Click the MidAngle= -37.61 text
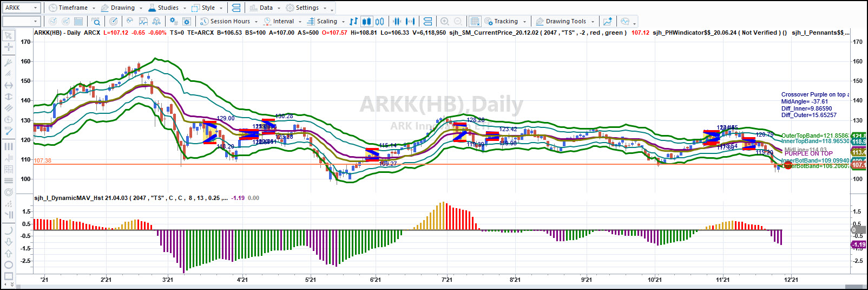868x290 pixels. [x=804, y=101]
